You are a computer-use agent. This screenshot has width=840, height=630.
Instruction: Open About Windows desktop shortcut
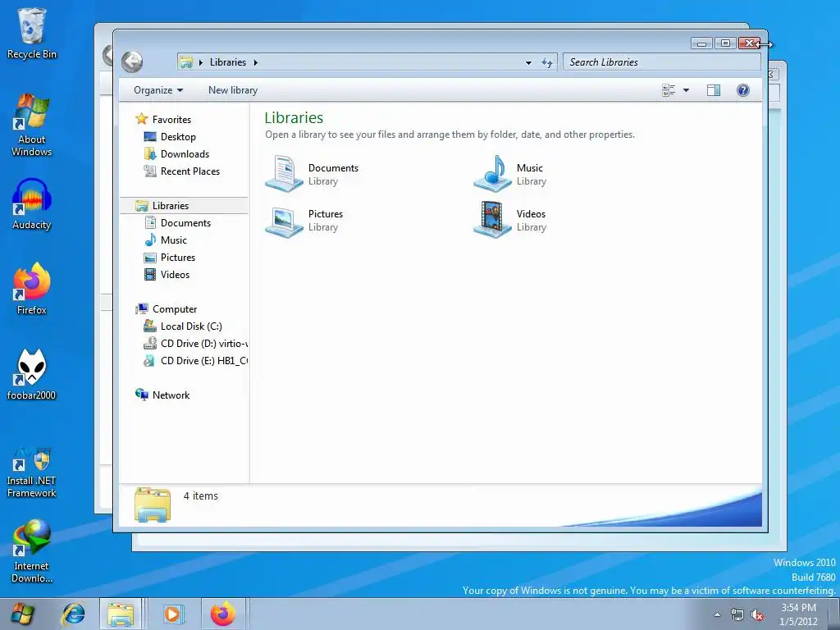click(32, 126)
